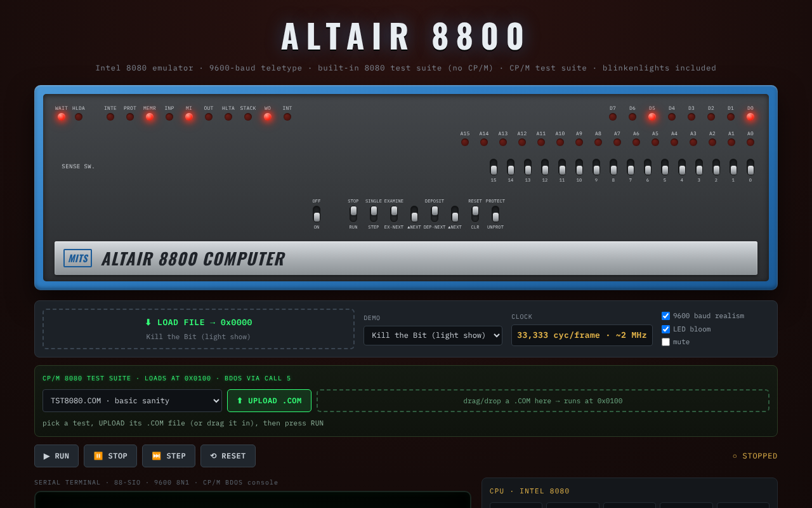Click the D7 data LED
This screenshot has width=812, height=508.
(x=613, y=117)
